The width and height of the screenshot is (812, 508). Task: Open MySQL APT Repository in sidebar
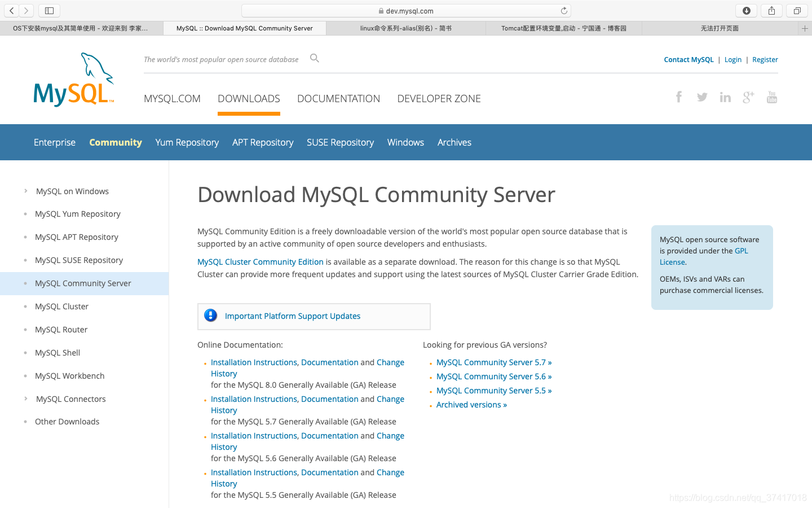[77, 237]
